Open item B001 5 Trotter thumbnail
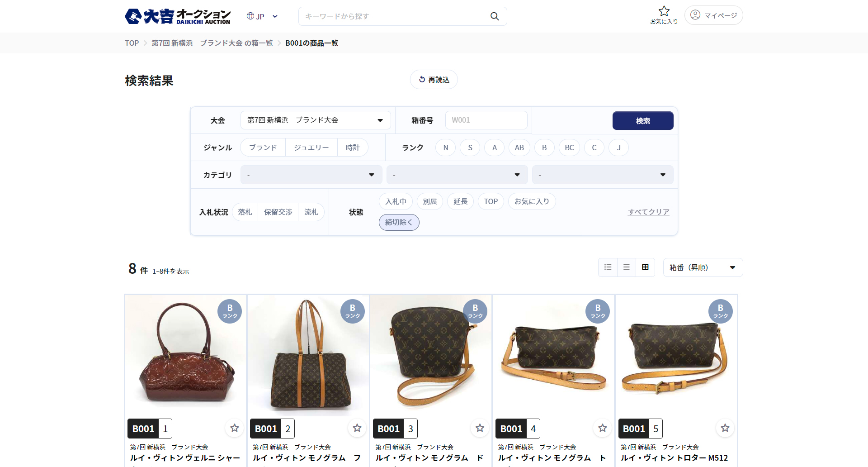 tap(676, 356)
